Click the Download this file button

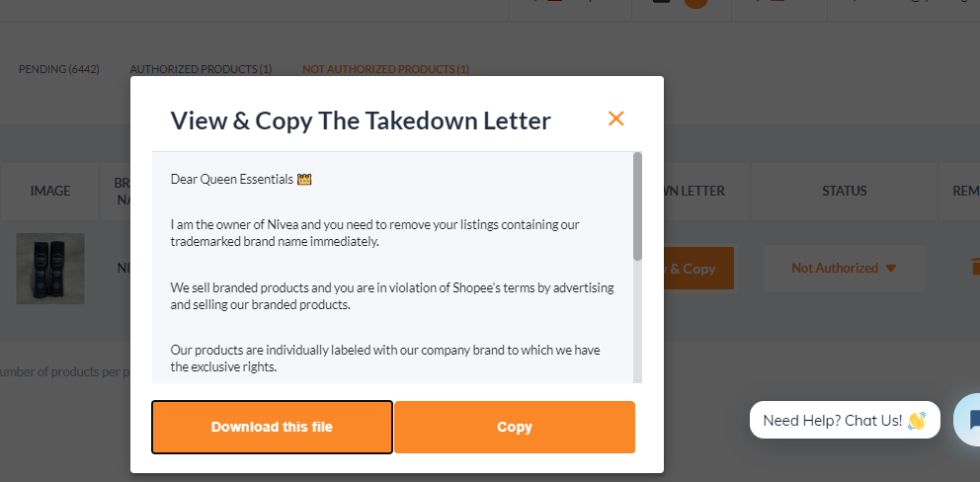272,427
